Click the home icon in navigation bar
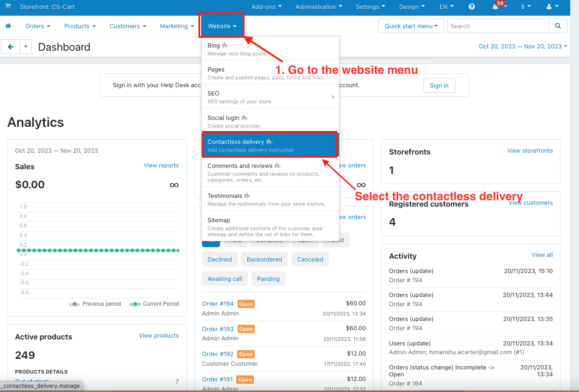The width and height of the screenshot is (579, 392). 8,26
